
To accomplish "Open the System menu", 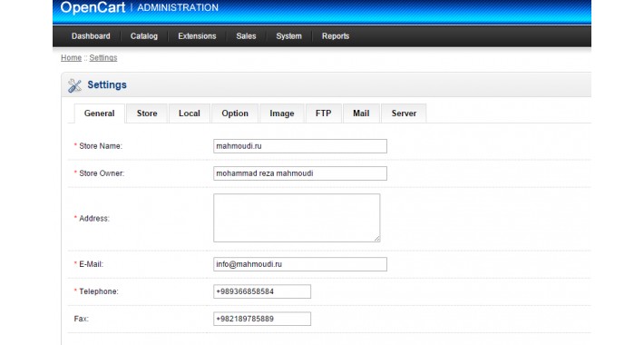I will 288,36.
